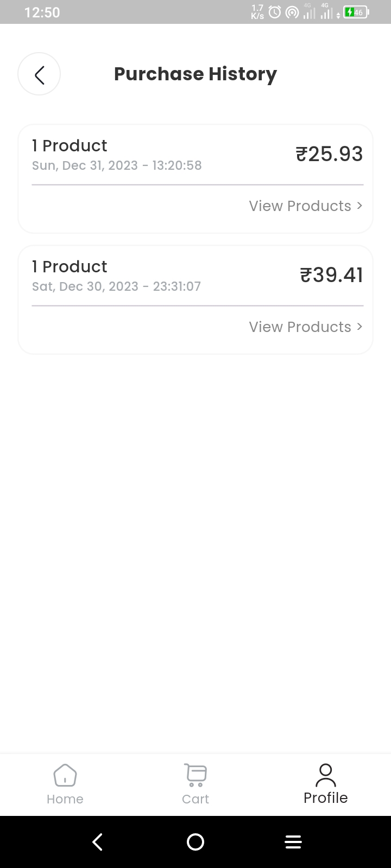
Task: Tap the back arrow beside Purchase History
Action: tap(39, 74)
